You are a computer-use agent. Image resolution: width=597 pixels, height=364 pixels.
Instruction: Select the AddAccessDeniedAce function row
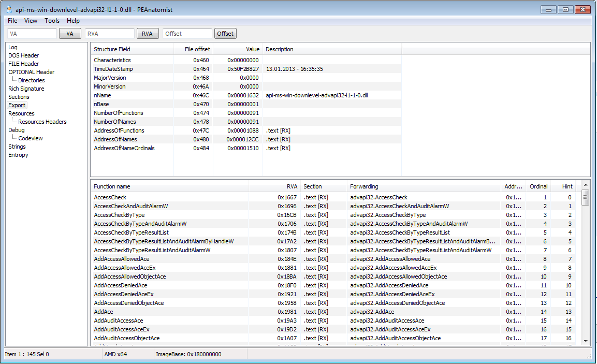pos(121,285)
